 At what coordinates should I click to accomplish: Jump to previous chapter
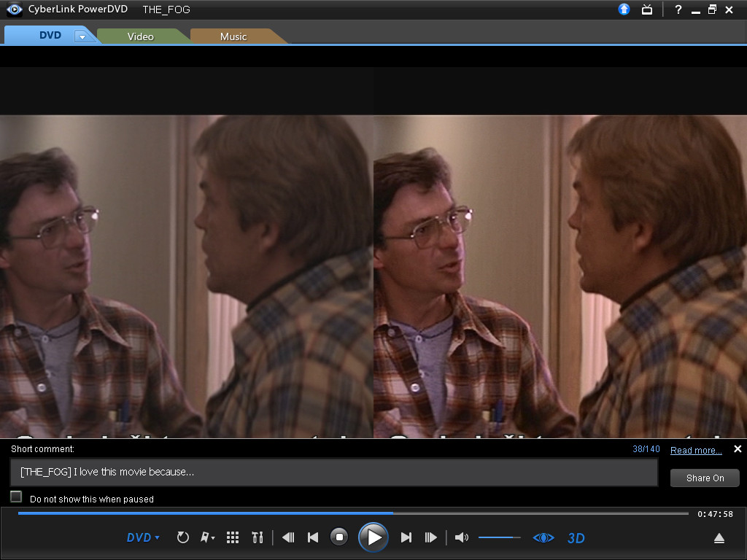pyautogui.click(x=313, y=537)
